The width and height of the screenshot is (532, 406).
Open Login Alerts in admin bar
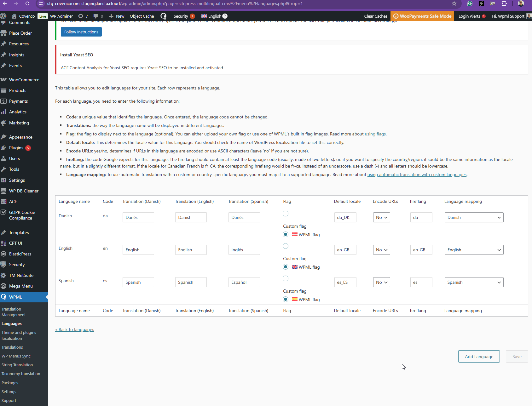coord(472,16)
